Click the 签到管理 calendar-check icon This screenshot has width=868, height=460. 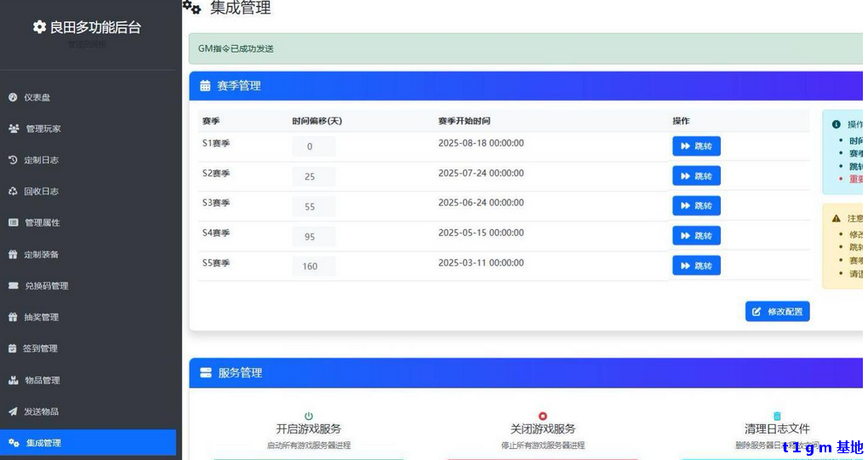(x=12, y=348)
